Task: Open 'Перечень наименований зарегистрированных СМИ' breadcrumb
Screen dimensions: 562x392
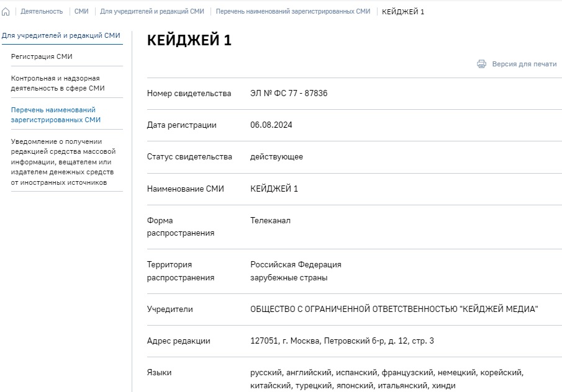Action: coord(293,11)
